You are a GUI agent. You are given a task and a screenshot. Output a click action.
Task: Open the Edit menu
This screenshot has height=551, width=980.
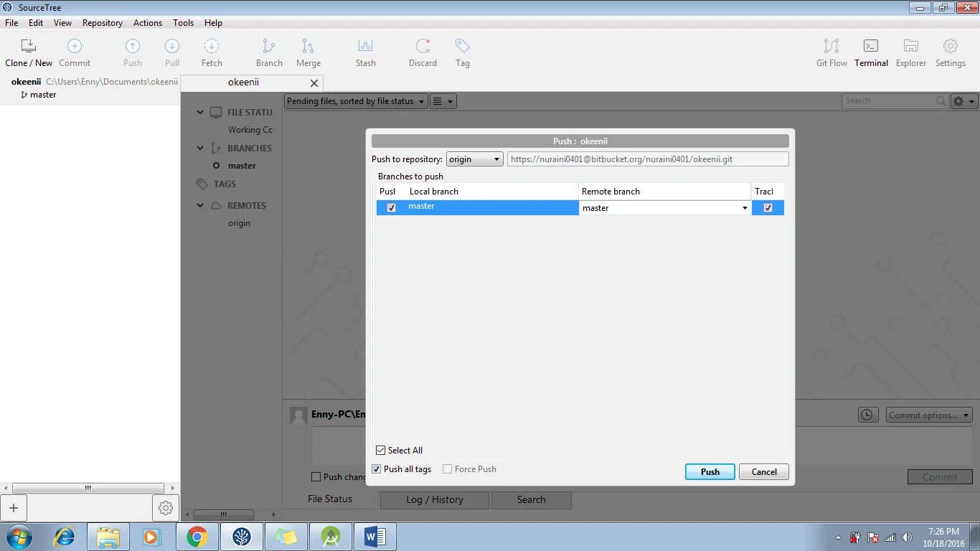click(36, 23)
